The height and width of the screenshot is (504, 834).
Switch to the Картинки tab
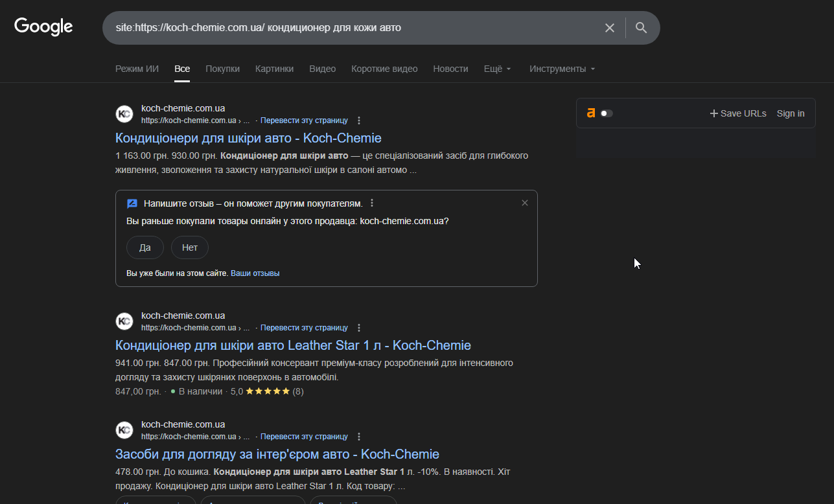pos(274,69)
